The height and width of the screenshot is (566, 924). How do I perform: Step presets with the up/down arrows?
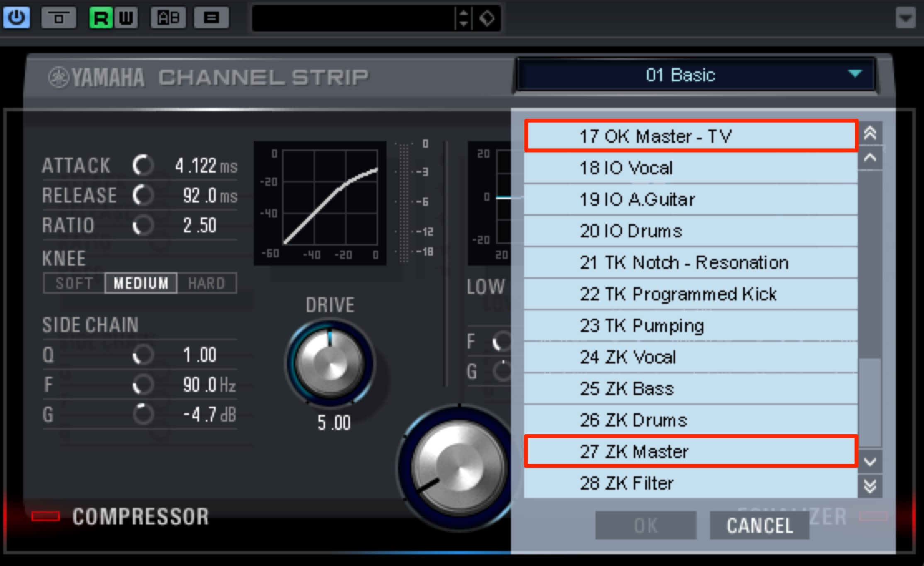pyautogui.click(x=463, y=18)
